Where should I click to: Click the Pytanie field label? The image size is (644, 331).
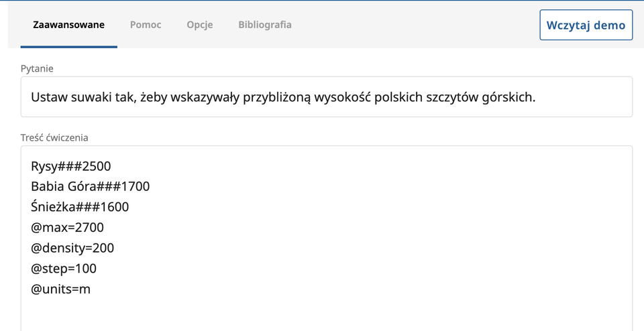coord(37,68)
